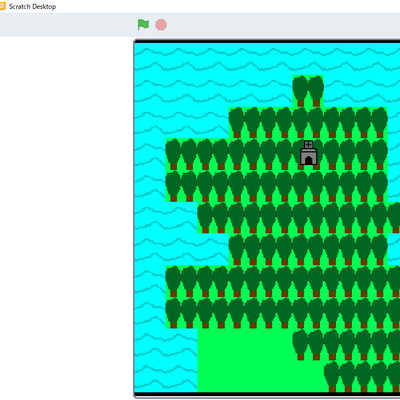Stop the project with the red stop sign
This screenshot has height=400, width=400.
click(161, 25)
